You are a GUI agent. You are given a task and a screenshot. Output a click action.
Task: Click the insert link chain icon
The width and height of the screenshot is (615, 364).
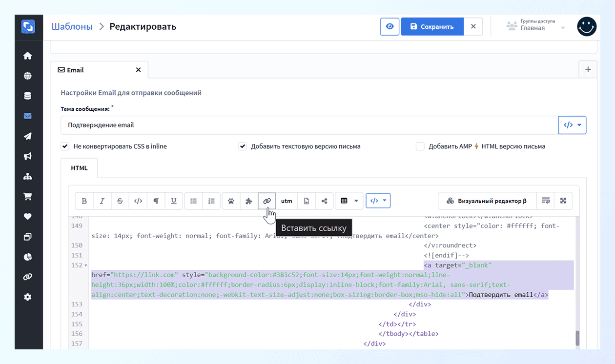266,201
